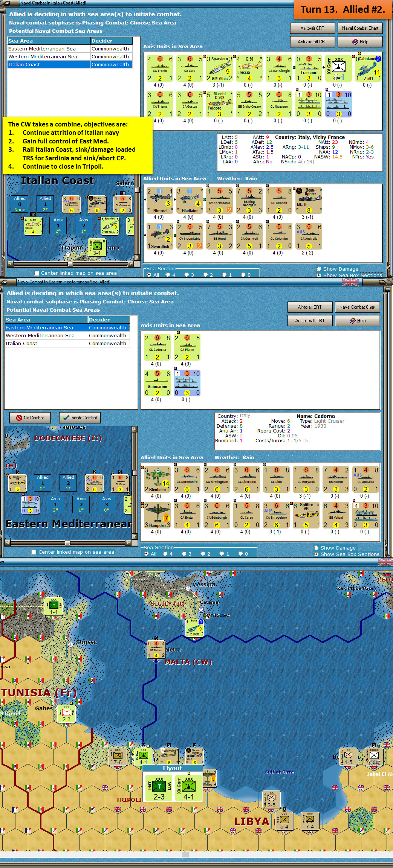
Task: Choose Sea Section 1 in Italian Coast window
Action: (x=224, y=275)
